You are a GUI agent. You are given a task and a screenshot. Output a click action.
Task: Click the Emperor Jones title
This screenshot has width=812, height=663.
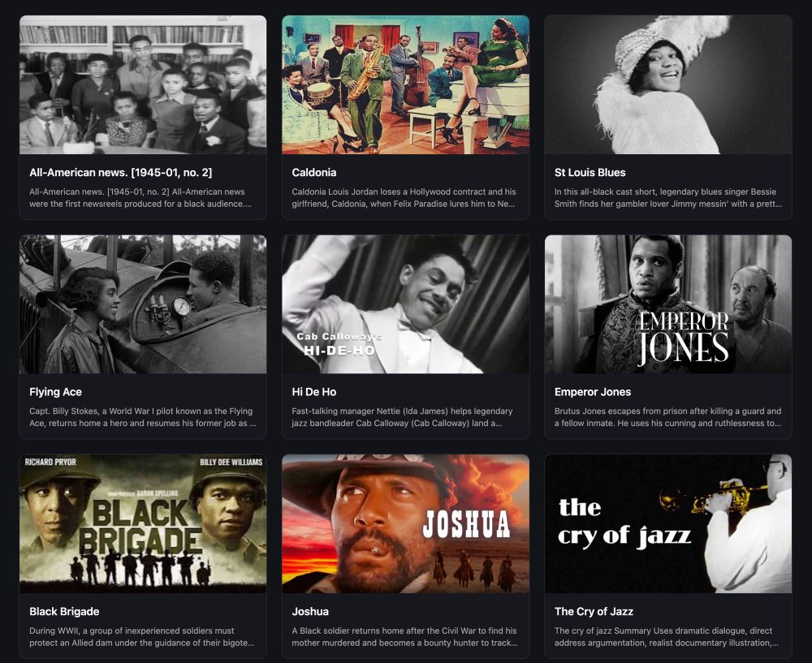coord(593,392)
